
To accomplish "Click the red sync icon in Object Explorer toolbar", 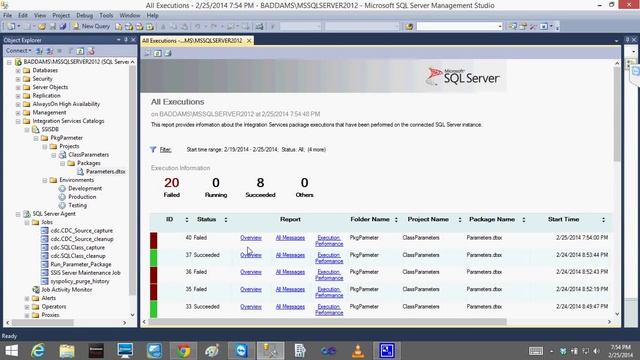I will pyautogui.click(x=91, y=51).
